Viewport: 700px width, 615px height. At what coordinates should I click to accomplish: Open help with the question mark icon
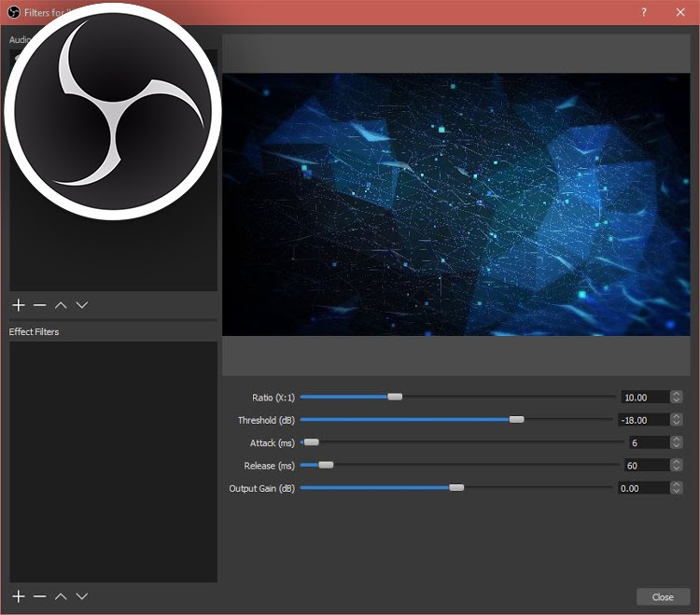pyautogui.click(x=644, y=12)
